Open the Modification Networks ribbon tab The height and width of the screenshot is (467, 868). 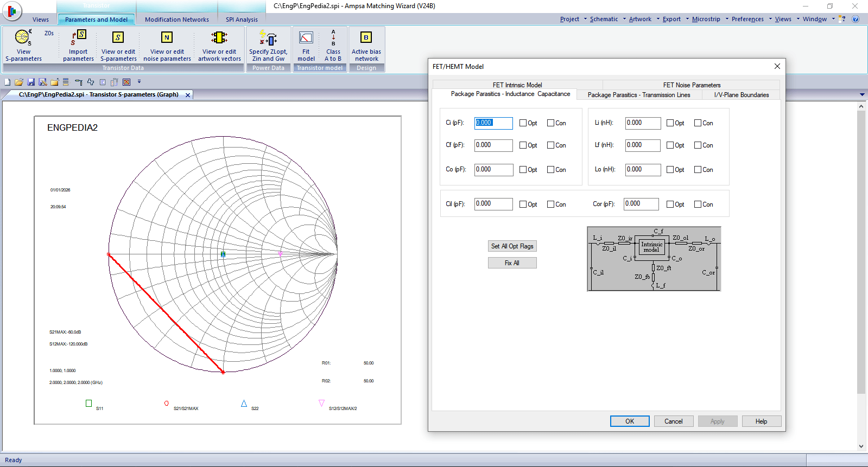176,20
